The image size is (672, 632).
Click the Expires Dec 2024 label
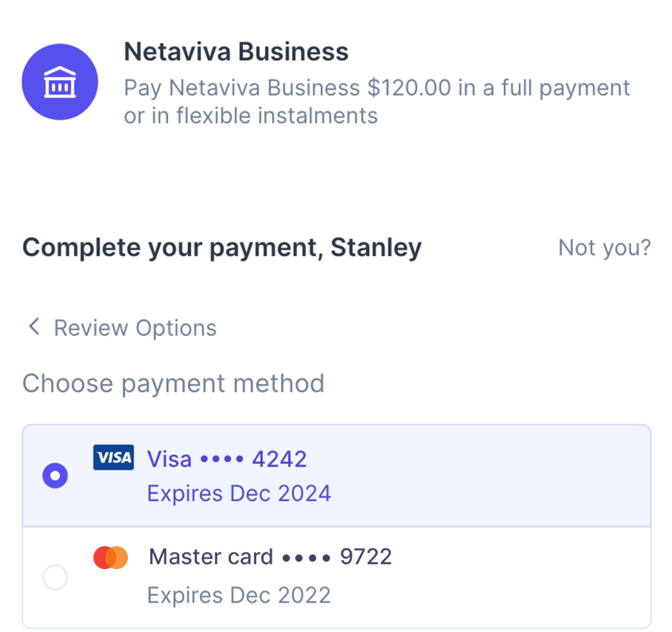[238, 493]
